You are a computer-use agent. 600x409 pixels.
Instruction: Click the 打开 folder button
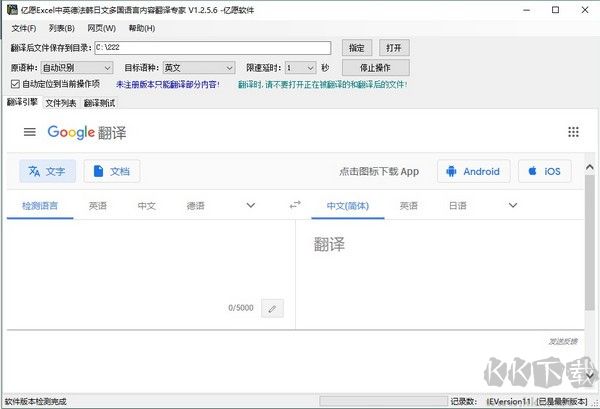pos(394,48)
